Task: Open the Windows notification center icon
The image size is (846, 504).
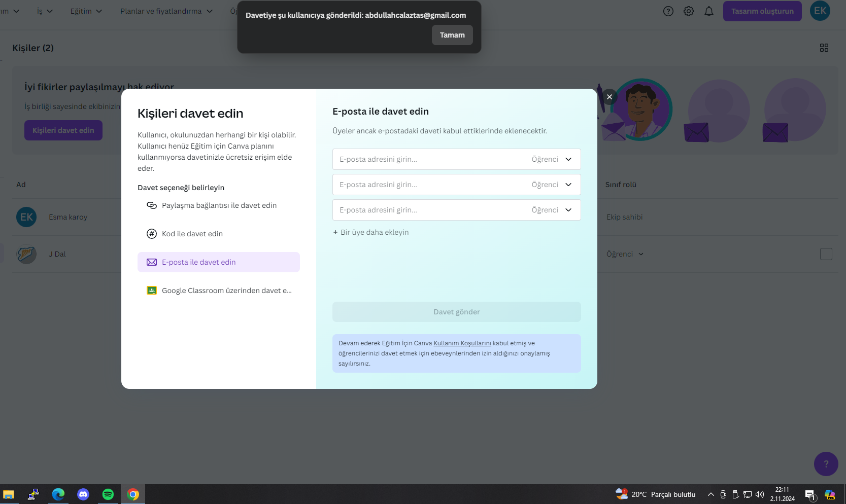Action: tap(810, 495)
